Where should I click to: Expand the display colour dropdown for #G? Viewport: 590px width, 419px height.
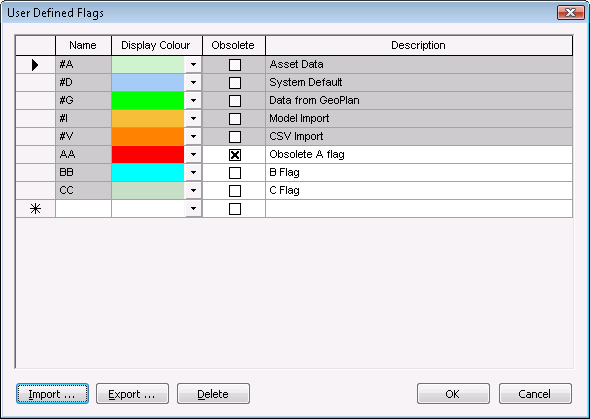pos(193,100)
